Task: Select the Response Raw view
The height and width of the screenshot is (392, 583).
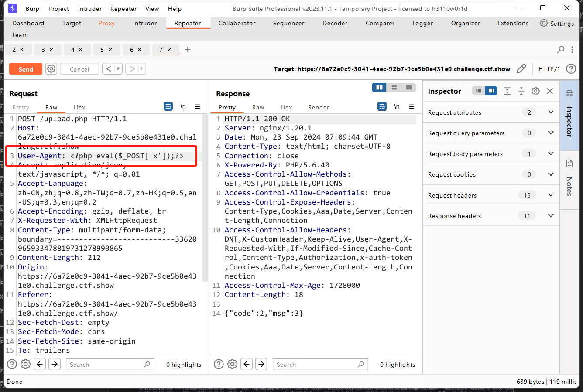Action: [258, 107]
